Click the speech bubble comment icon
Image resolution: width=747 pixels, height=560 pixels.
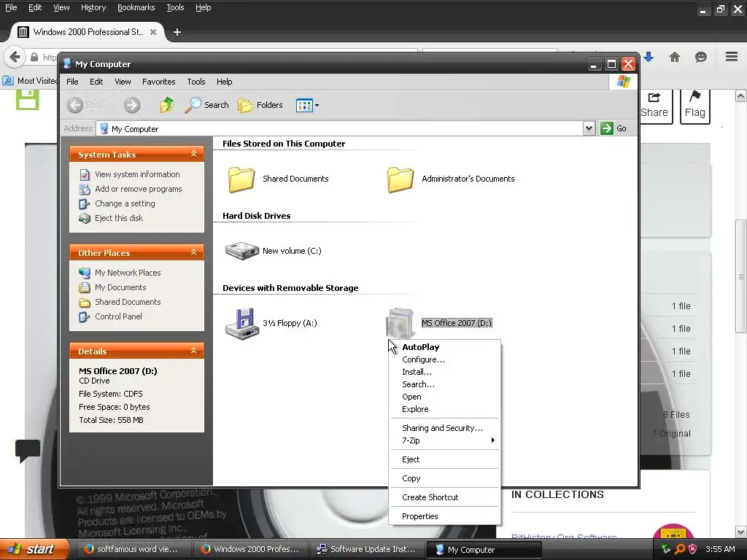coord(28,451)
